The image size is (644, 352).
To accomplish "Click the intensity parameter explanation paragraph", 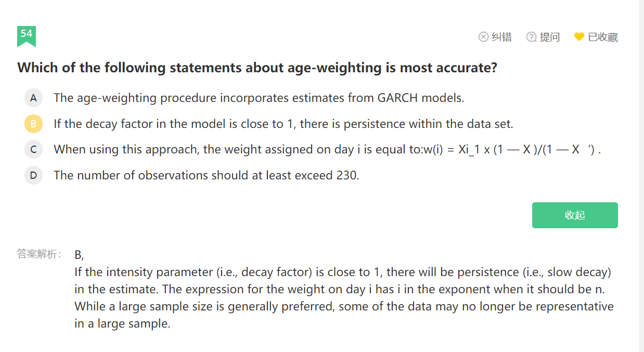I will click(x=343, y=297).
